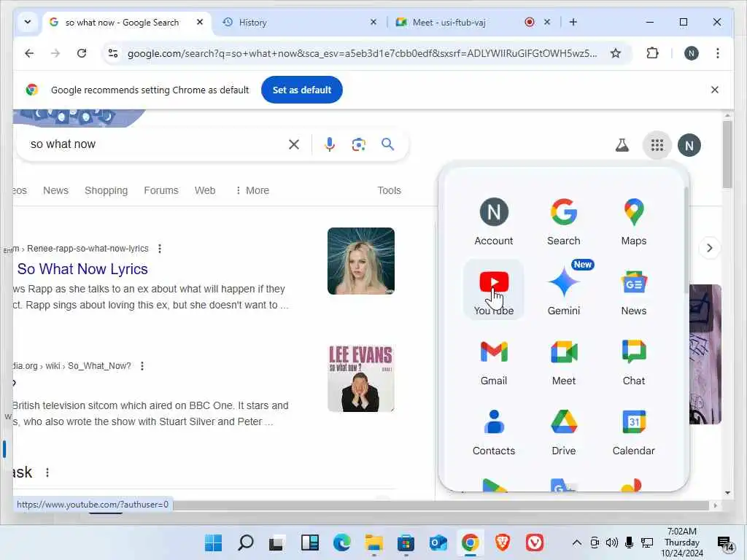Screen dimensions: 747x560
Task: Show next items with the right chevron
Action: (x=709, y=248)
